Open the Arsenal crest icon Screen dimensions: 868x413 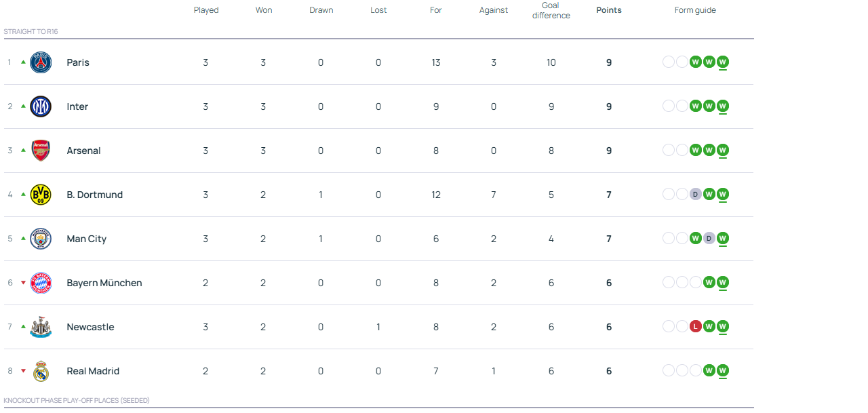tap(41, 151)
